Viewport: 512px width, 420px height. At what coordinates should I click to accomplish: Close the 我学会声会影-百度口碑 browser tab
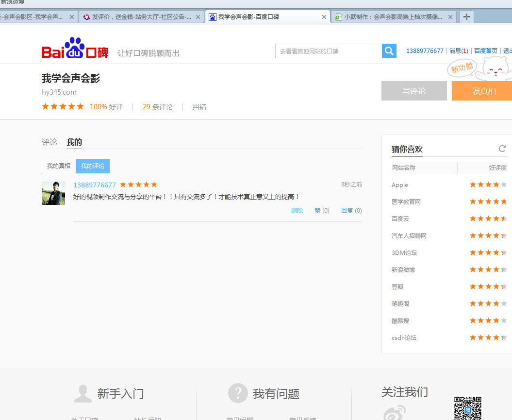(324, 17)
